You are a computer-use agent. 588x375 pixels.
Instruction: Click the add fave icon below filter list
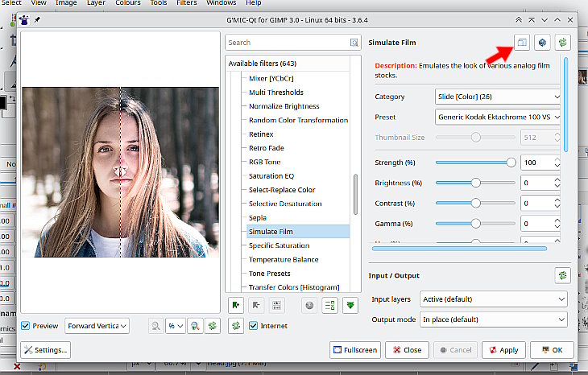pos(236,305)
